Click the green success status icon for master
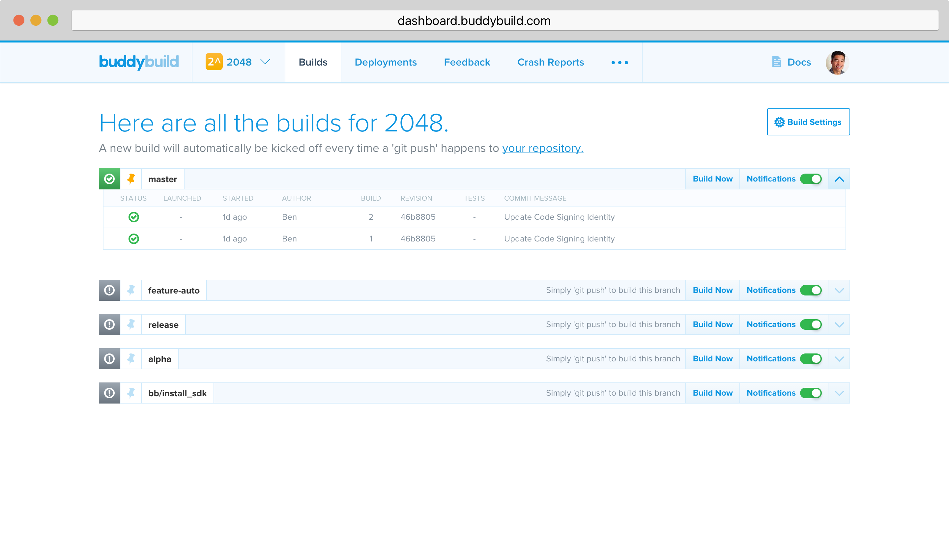The height and width of the screenshot is (560, 949). coord(109,179)
